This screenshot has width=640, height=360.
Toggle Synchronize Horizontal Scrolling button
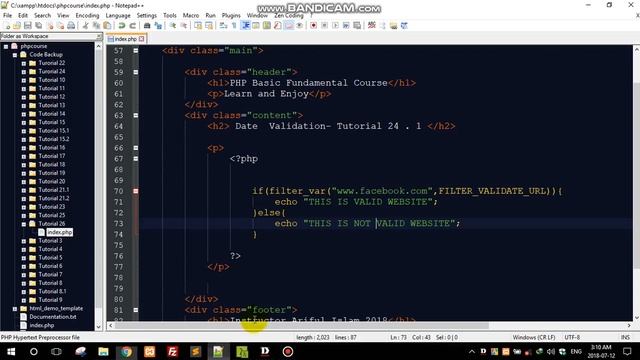[209, 26]
